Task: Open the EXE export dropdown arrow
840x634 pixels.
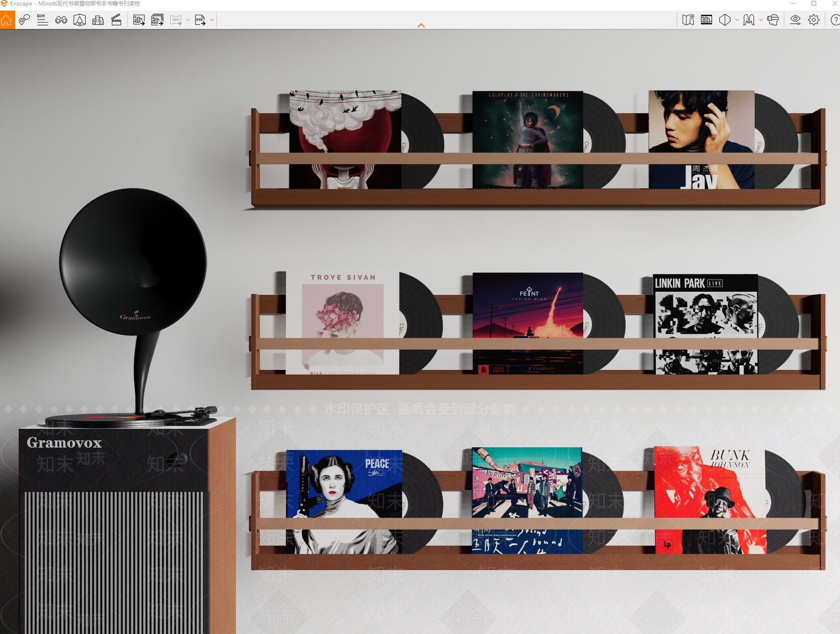Action: pos(212,20)
